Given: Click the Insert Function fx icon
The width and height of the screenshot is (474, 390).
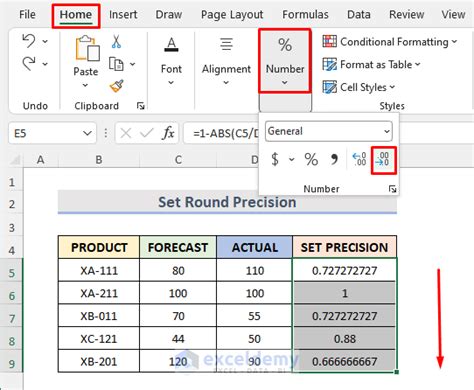Looking at the screenshot, I should [168, 133].
